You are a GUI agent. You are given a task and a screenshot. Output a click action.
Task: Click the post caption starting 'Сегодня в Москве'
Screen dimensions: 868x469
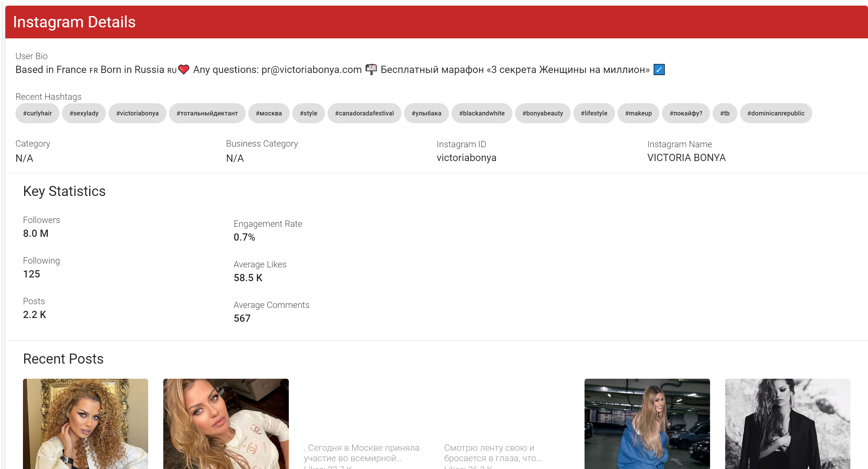(x=361, y=453)
